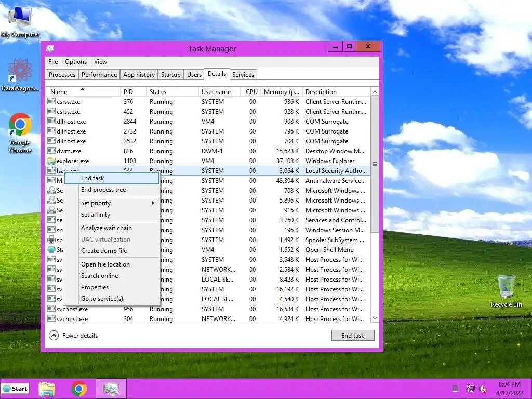Launch Chrome from the taskbar
The width and height of the screenshot is (532, 399).
click(x=79, y=389)
